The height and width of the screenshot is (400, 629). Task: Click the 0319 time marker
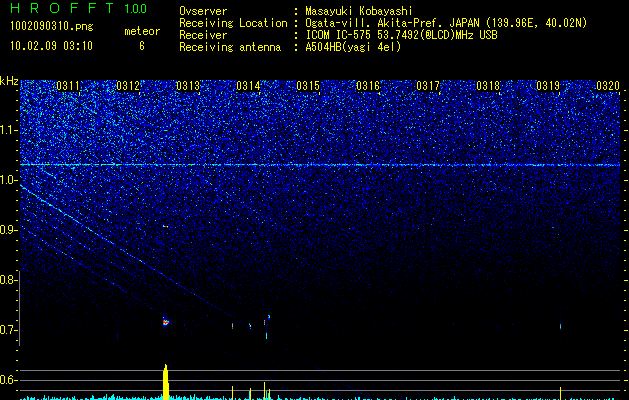click(x=548, y=86)
